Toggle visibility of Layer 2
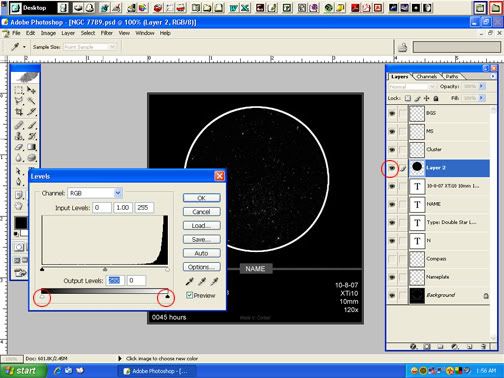 coord(392,168)
